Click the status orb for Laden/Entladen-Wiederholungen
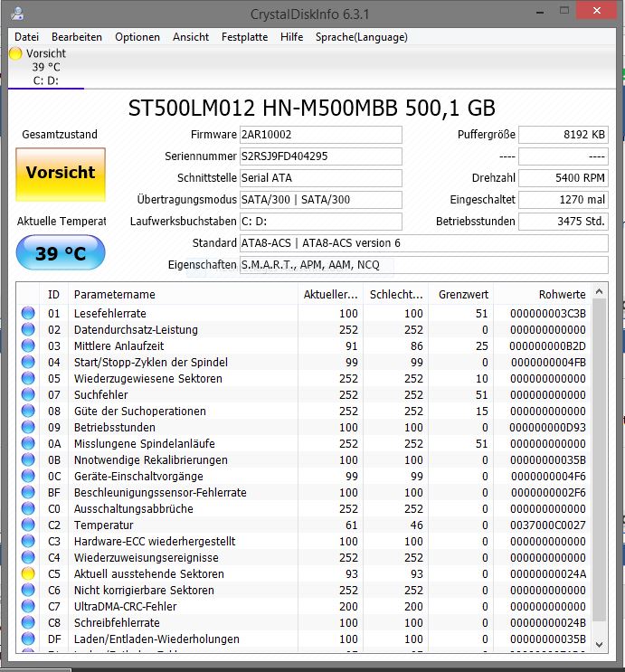The image size is (625, 672). click(x=28, y=639)
